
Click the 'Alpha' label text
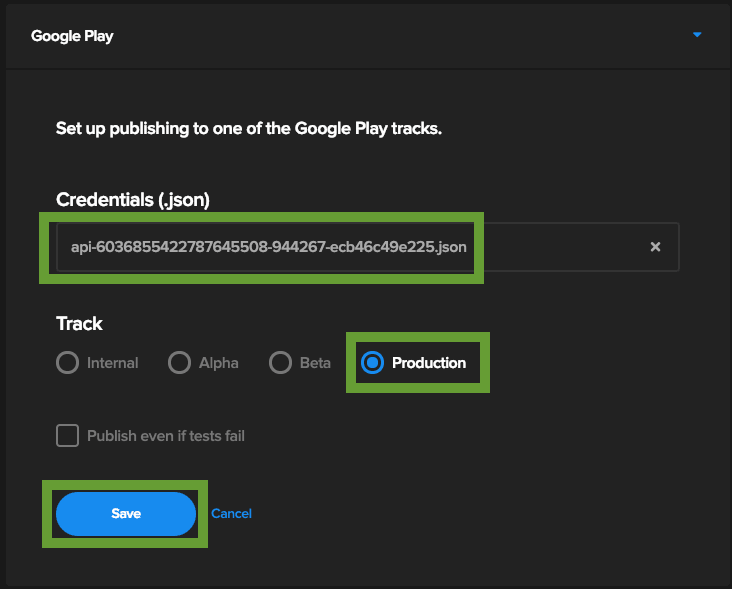click(218, 363)
